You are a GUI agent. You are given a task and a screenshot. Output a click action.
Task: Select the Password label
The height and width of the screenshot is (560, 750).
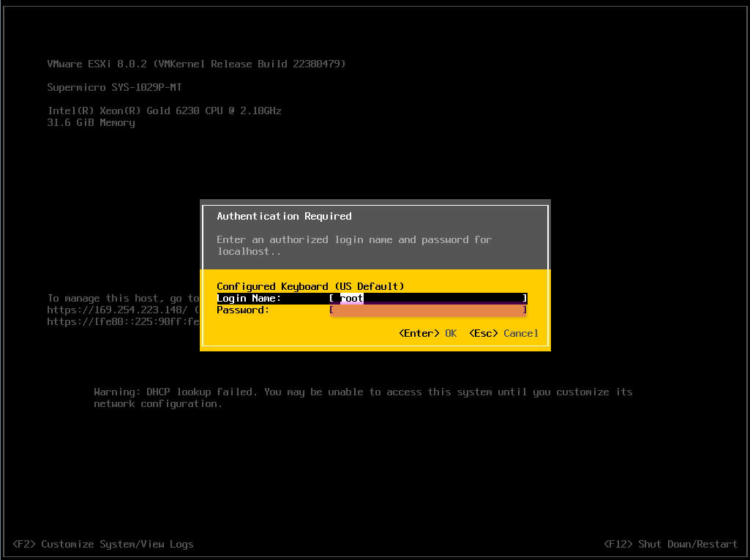tap(243, 310)
